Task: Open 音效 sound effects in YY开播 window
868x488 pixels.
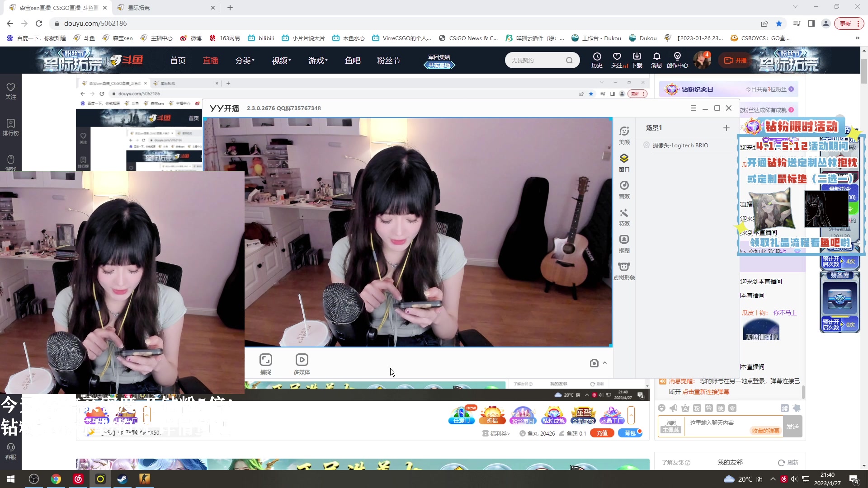Action: pyautogui.click(x=624, y=190)
